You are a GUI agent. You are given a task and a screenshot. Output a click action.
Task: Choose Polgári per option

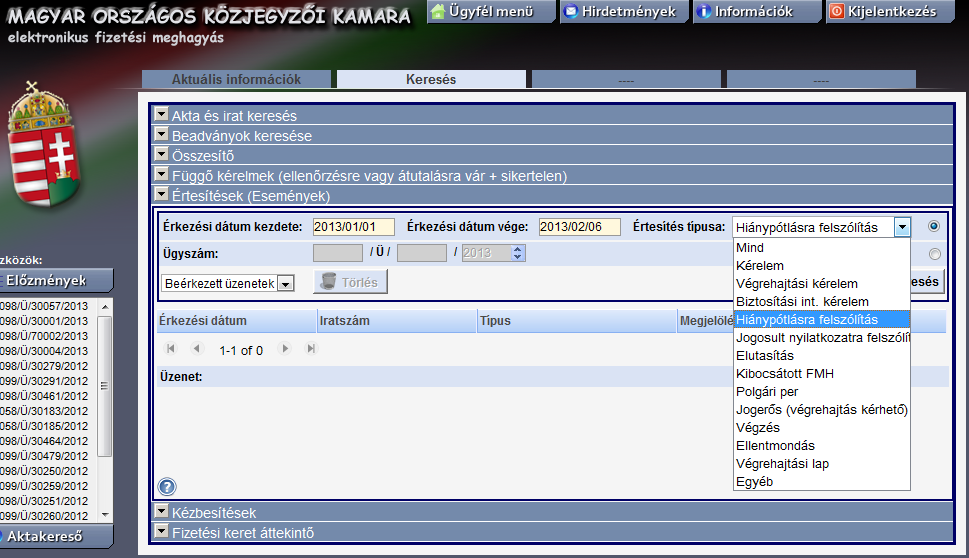point(821,391)
